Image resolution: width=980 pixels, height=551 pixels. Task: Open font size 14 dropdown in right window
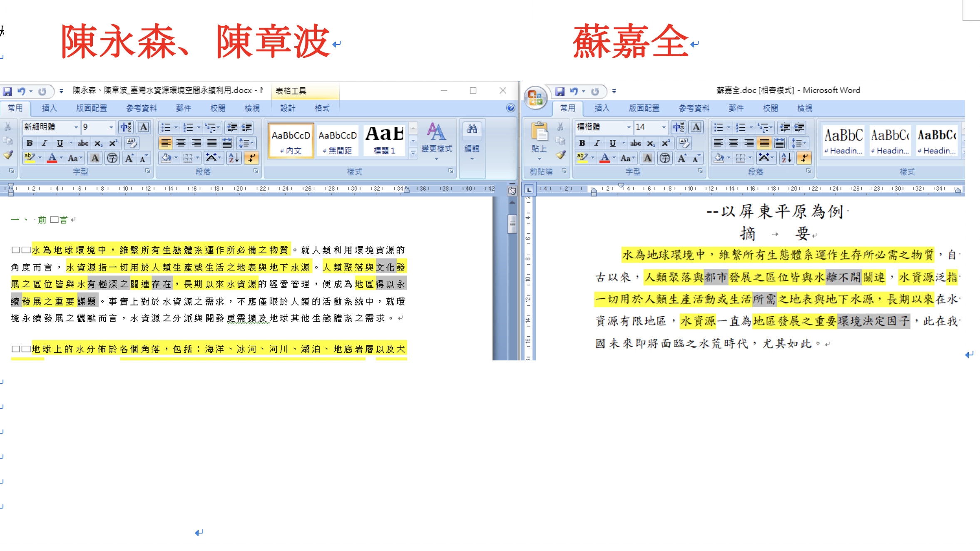[664, 127]
